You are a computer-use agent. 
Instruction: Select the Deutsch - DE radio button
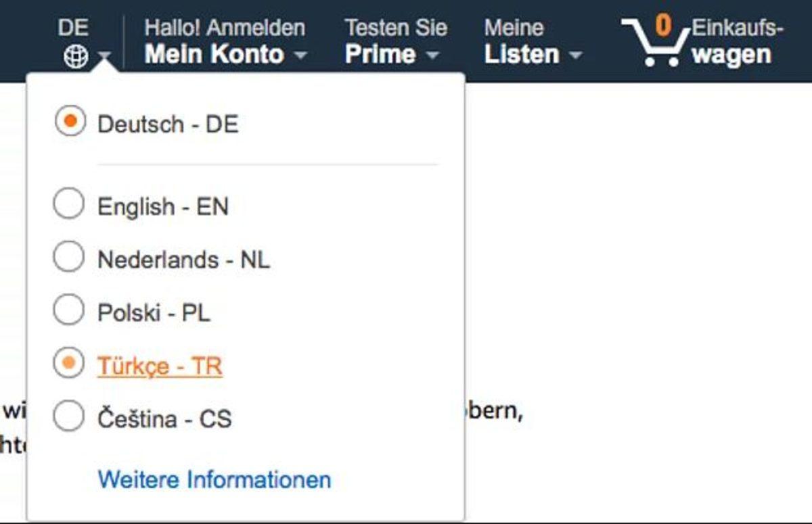tap(69, 122)
